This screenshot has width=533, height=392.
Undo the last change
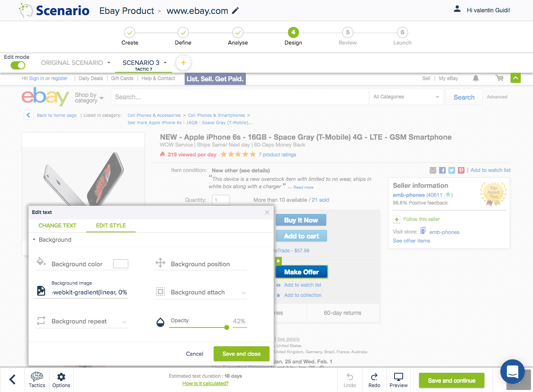(350, 380)
